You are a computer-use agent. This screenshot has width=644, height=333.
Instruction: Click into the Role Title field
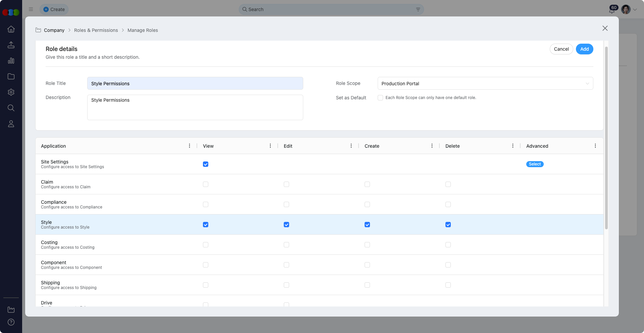coord(195,84)
